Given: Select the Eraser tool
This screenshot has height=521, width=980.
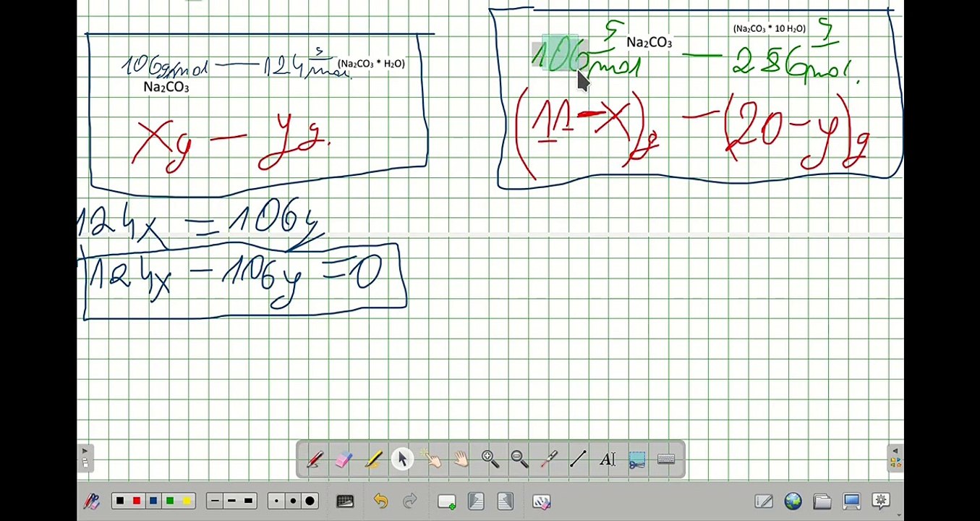Looking at the screenshot, I should pyautogui.click(x=344, y=459).
